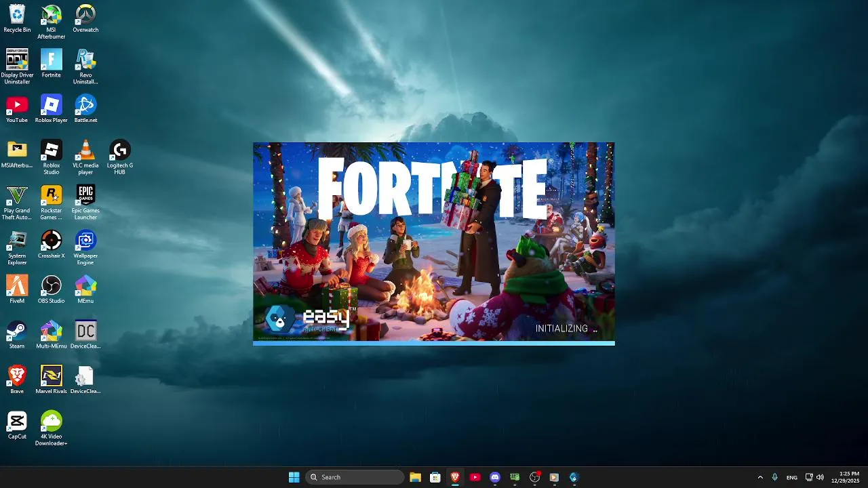This screenshot has height=488, width=868.
Task: Open VLC media player shortcut
Action: pos(85,157)
